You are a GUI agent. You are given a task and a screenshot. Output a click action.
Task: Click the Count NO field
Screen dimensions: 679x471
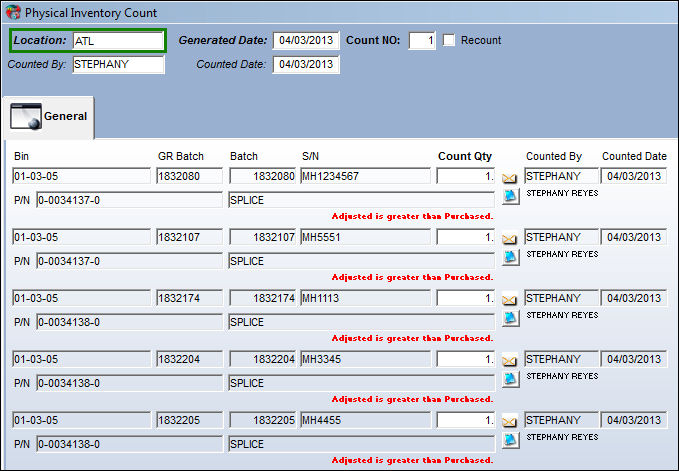[x=422, y=41]
